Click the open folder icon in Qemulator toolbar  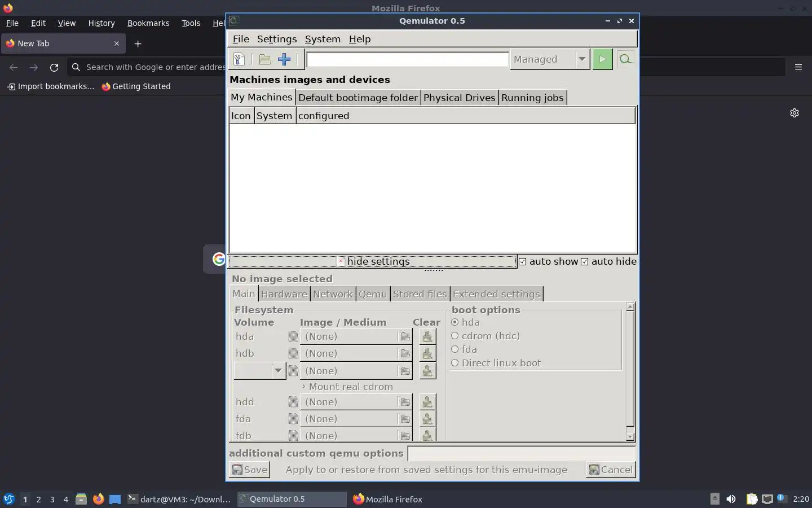click(265, 59)
